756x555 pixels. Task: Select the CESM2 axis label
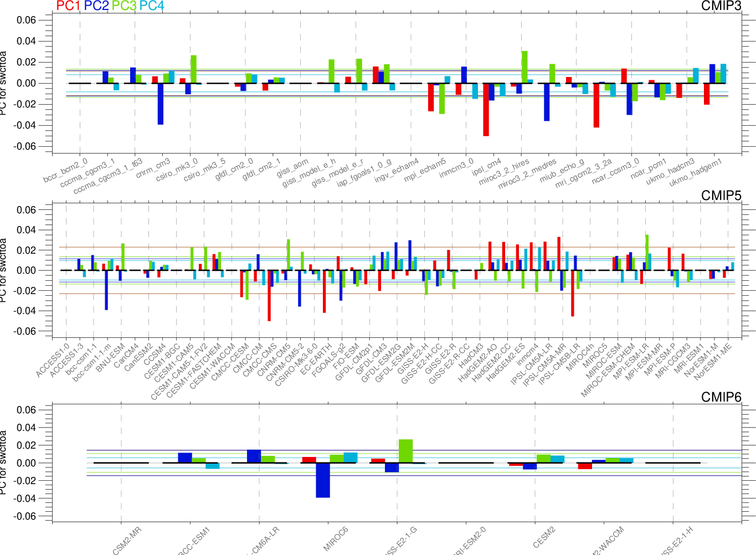tap(543, 538)
